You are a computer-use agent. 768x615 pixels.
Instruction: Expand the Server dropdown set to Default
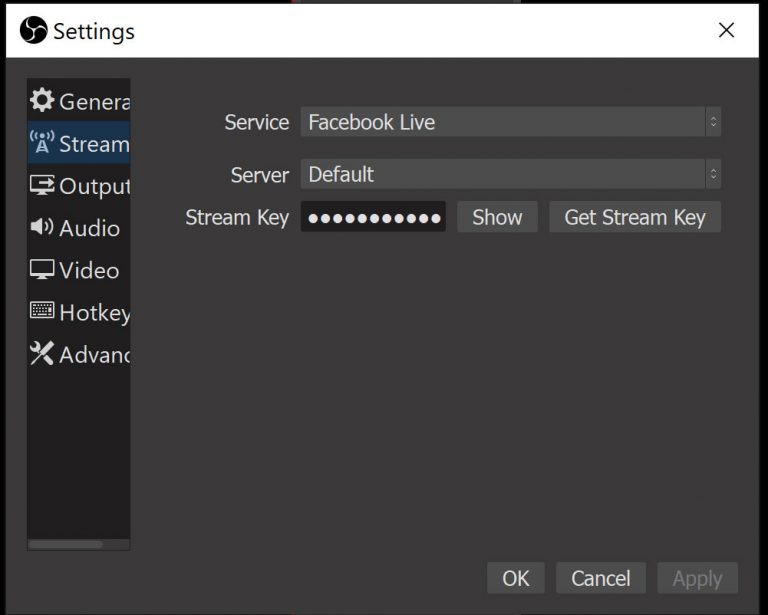[500, 174]
